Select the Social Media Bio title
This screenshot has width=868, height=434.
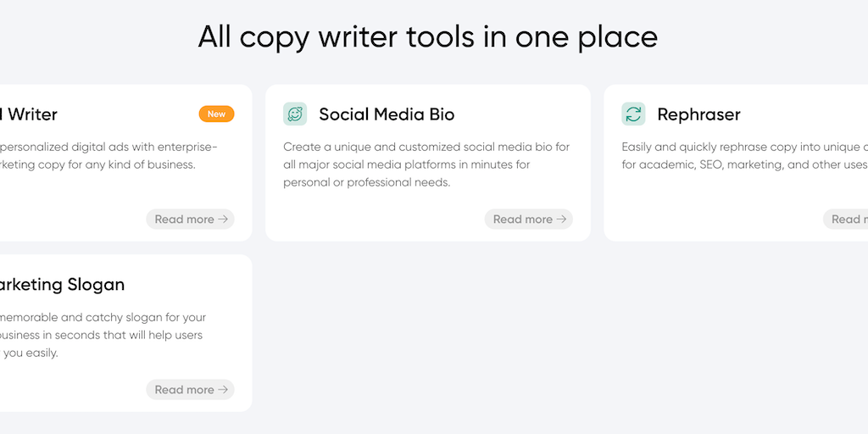tap(387, 114)
